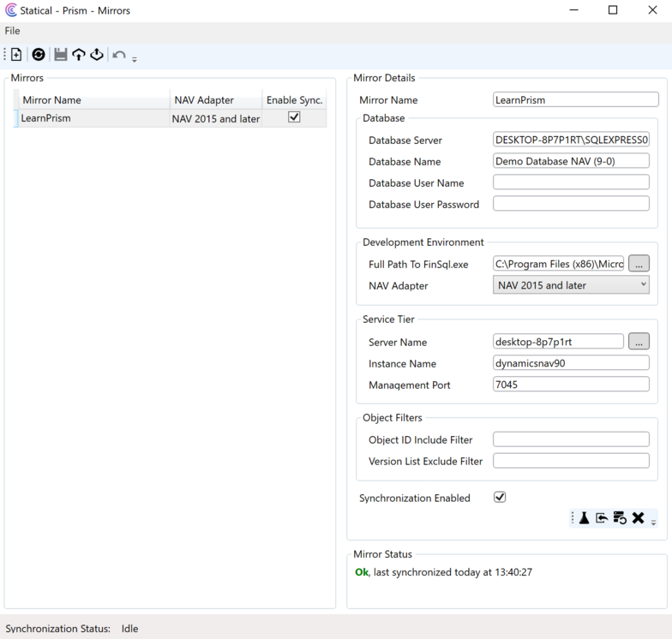Click the black X delete mirror icon
672x639 pixels.
pos(638,517)
